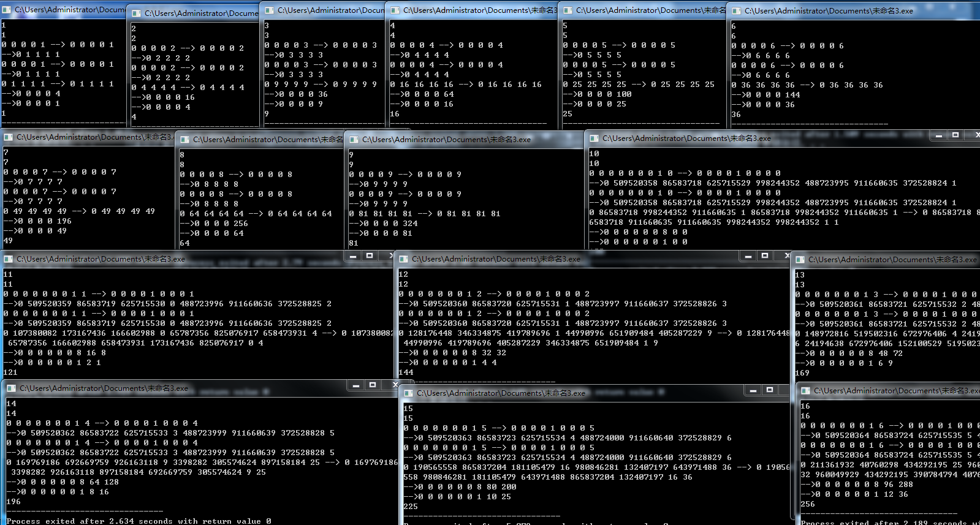Click the title bar icon of the console window printing 1
The width and height of the screenshot is (980, 525).
pyautogui.click(x=7, y=10)
